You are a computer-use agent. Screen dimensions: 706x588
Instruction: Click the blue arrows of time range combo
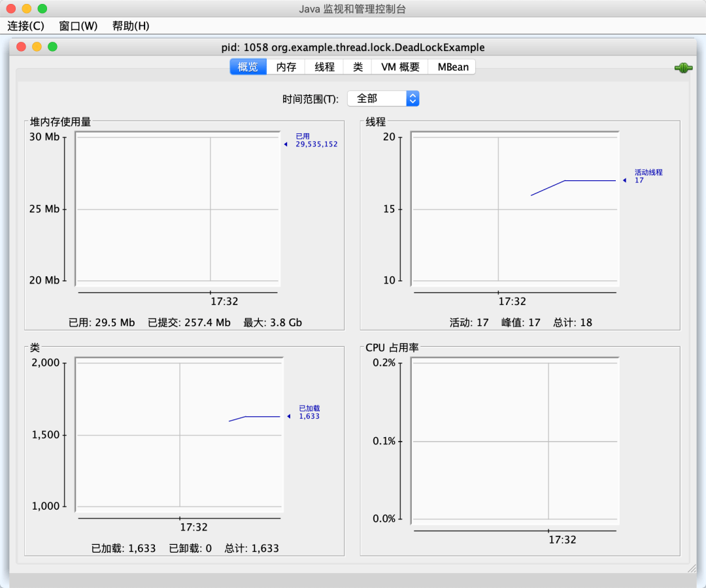coord(412,99)
